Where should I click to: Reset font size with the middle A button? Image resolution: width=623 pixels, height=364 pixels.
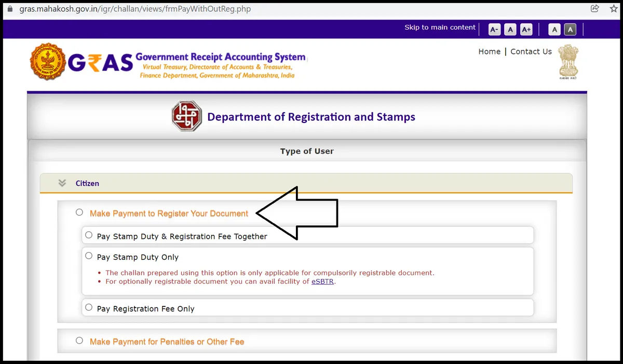(x=510, y=30)
